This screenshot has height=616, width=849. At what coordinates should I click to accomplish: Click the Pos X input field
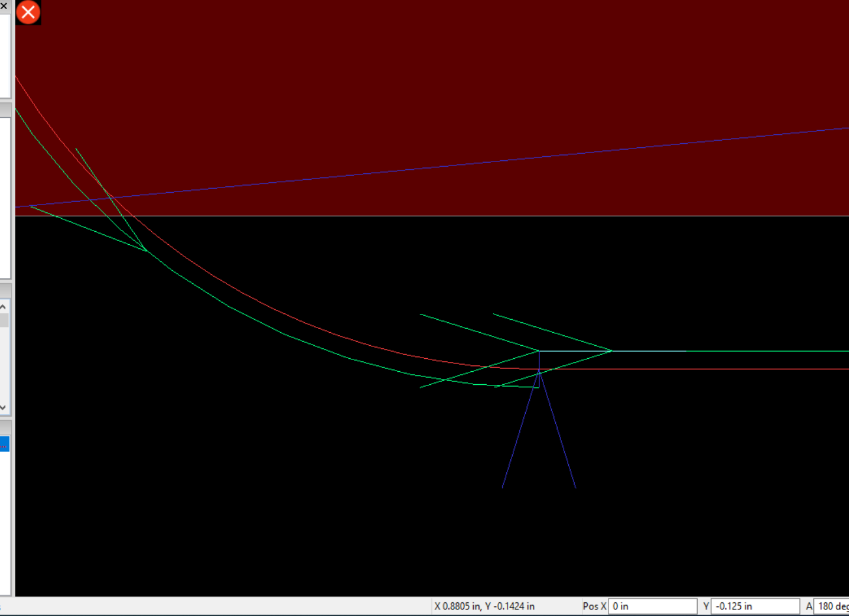652,606
